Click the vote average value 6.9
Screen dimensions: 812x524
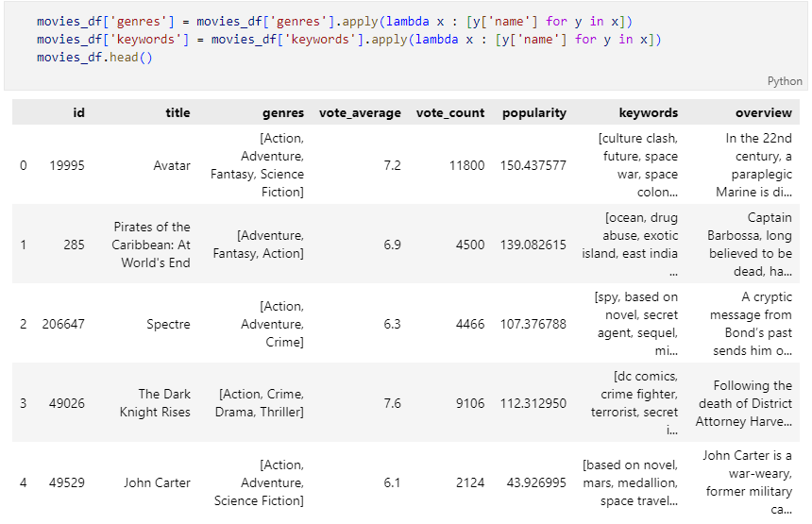pyautogui.click(x=392, y=245)
